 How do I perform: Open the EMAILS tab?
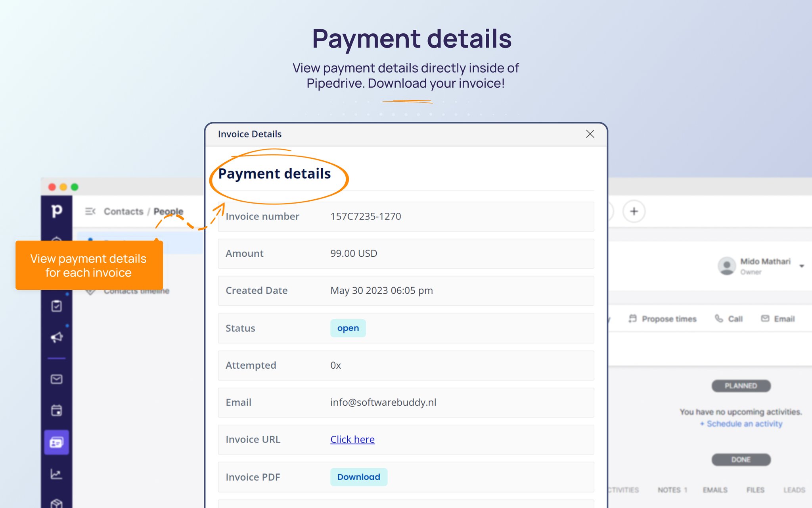pos(715,489)
